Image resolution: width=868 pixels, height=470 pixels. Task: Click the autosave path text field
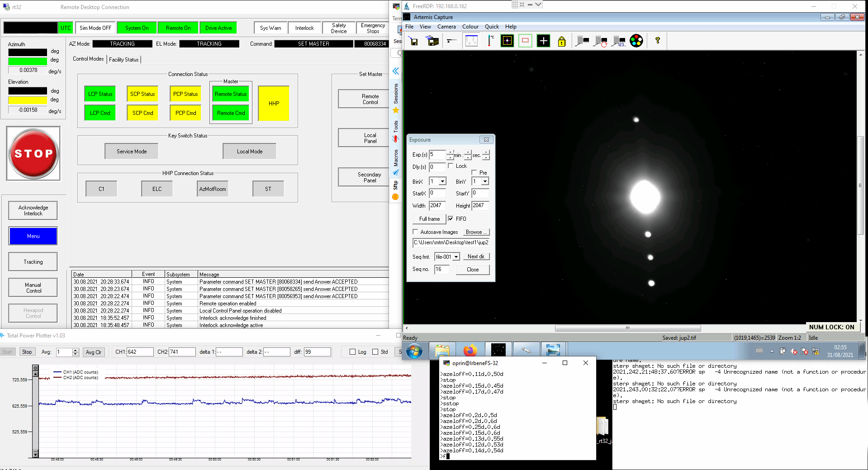[451, 243]
